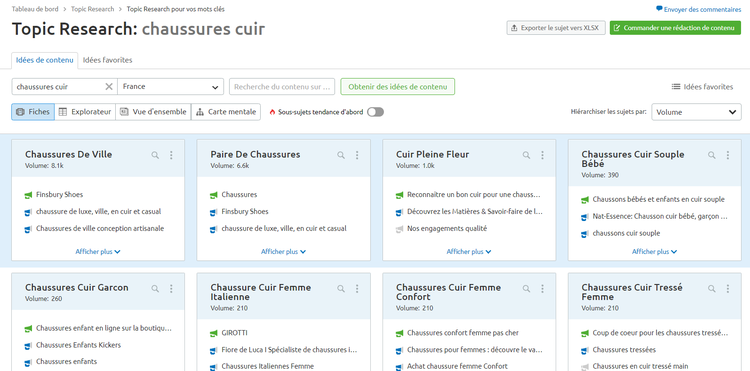Click search icon on Chaussures Cuir Tressé Femme

click(712, 288)
